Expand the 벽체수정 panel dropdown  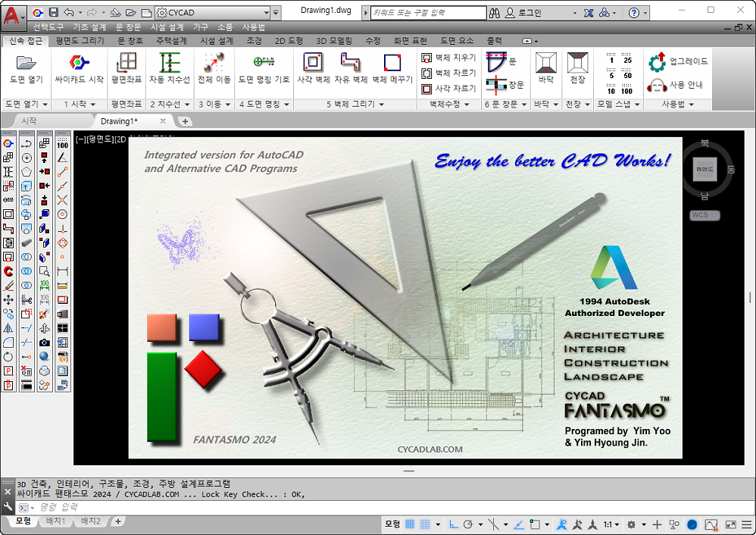[449, 105]
